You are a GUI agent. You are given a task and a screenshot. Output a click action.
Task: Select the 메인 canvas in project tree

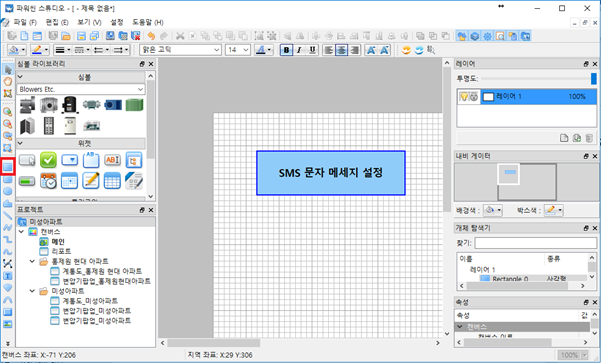tap(58, 242)
